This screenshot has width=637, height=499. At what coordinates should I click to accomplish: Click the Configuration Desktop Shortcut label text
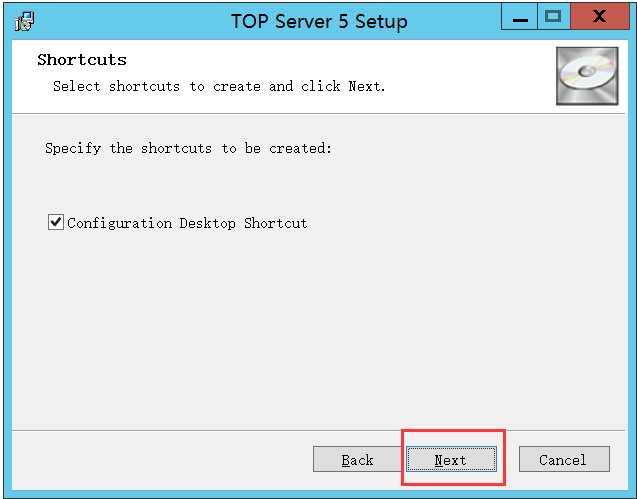[187, 223]
